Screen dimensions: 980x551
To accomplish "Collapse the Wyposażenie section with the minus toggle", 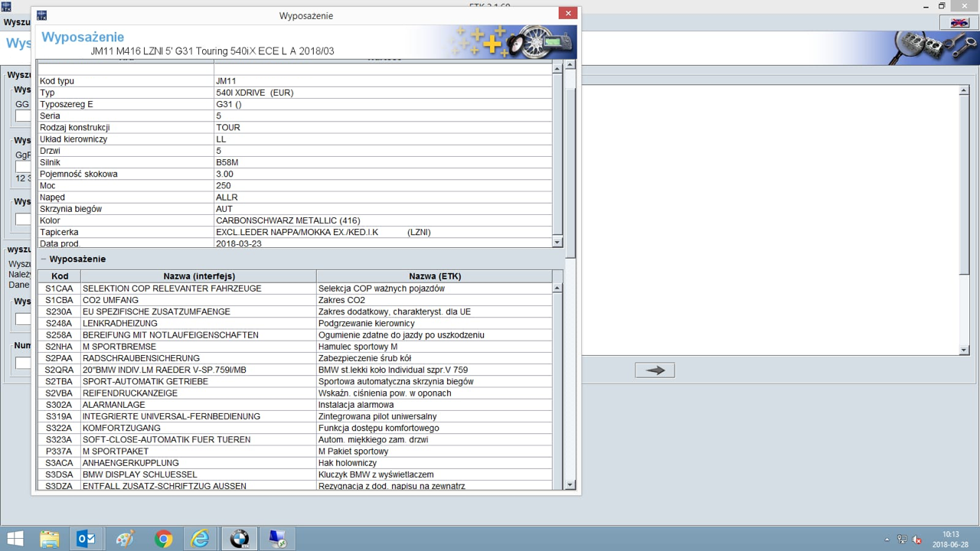I will 44,259.
